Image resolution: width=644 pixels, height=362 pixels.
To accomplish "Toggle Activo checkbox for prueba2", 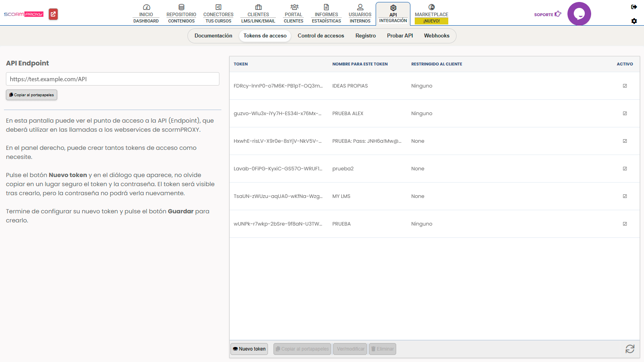I will point(625,169).
